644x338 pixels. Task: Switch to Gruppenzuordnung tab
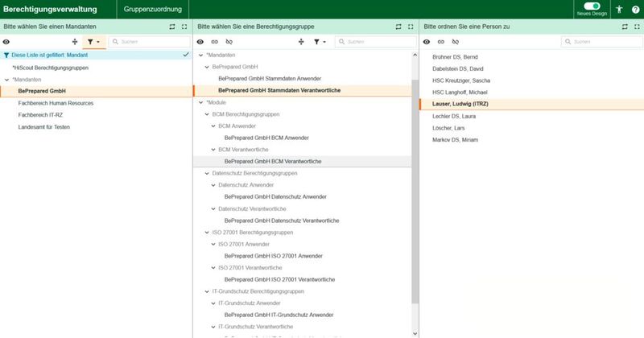(153, 9)
